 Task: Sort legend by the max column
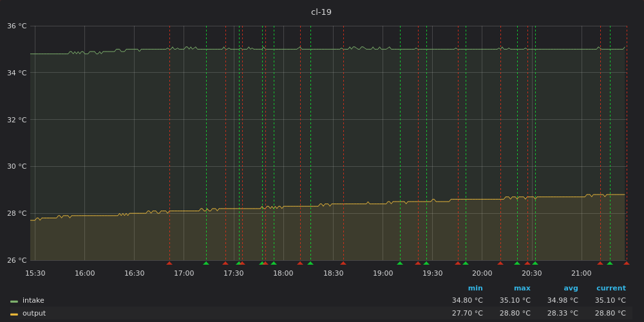(x=522, y=289)
